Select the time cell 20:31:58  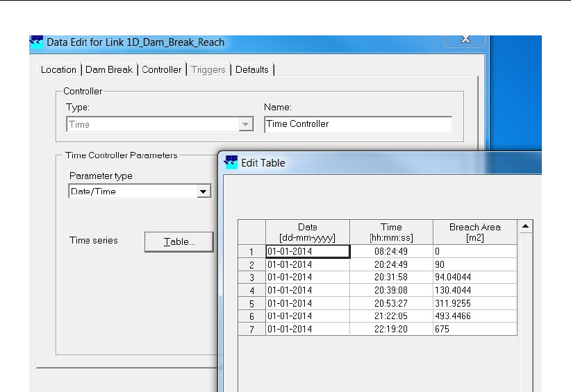pyautogui.click(x=392, y=278)
